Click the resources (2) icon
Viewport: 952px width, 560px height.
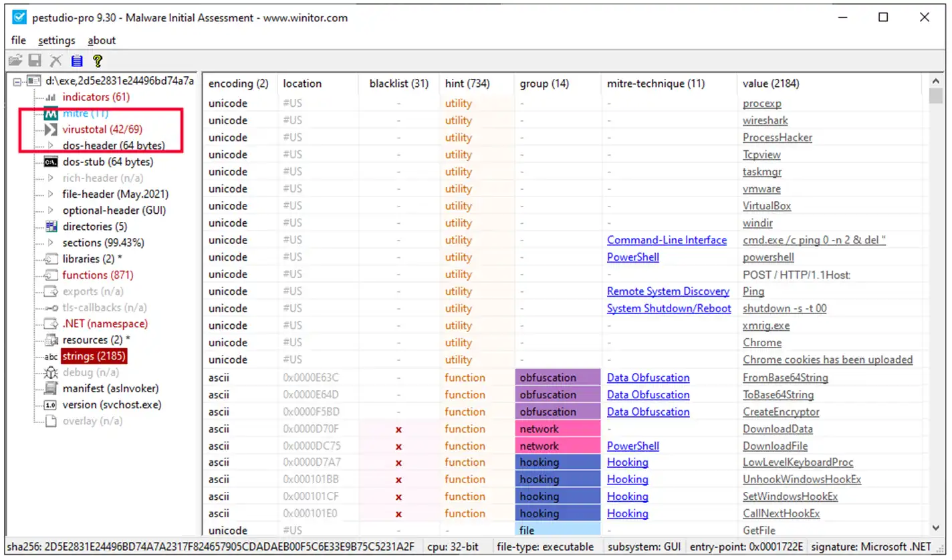[51, 339]
